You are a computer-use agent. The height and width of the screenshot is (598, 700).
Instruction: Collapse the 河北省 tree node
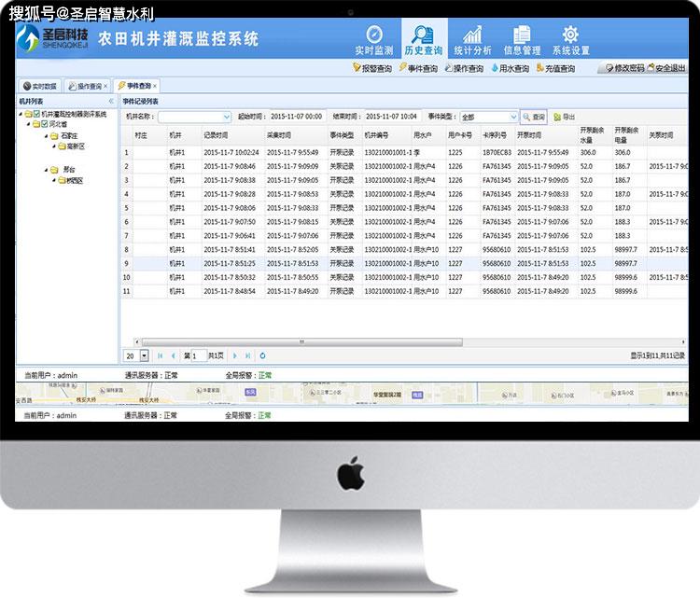point(29,124)
